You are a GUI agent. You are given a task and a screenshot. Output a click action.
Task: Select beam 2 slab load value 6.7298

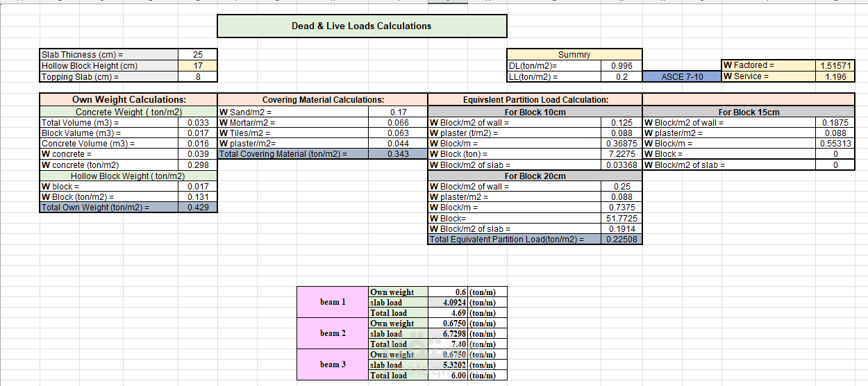[448, 334]
